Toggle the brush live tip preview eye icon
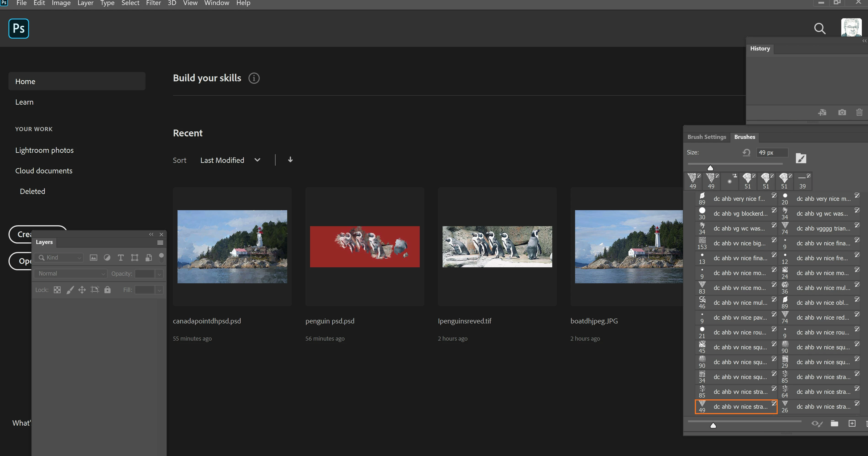Screen dimensions: 868x456 (x=817, y=424)
